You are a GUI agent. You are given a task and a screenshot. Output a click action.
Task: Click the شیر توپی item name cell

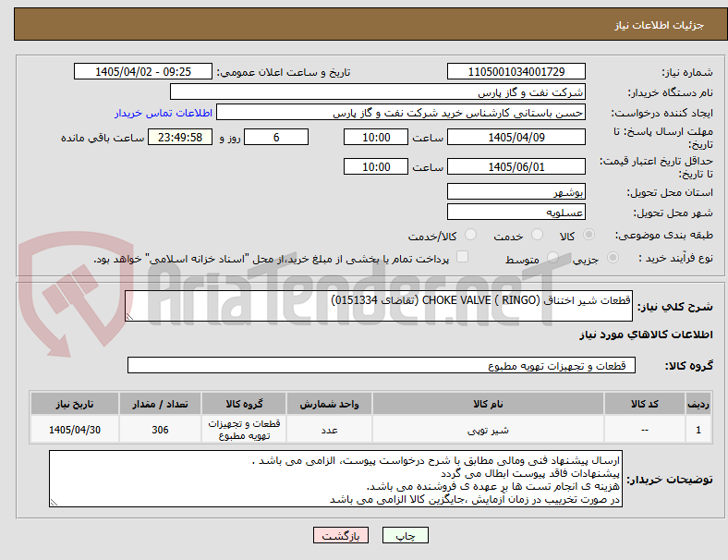(488, 430)
